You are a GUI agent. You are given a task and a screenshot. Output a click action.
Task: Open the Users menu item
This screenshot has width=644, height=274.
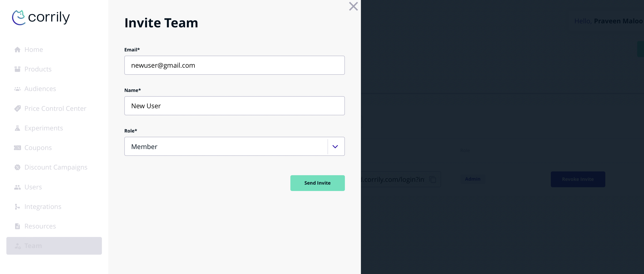click(x=33, y=187)
